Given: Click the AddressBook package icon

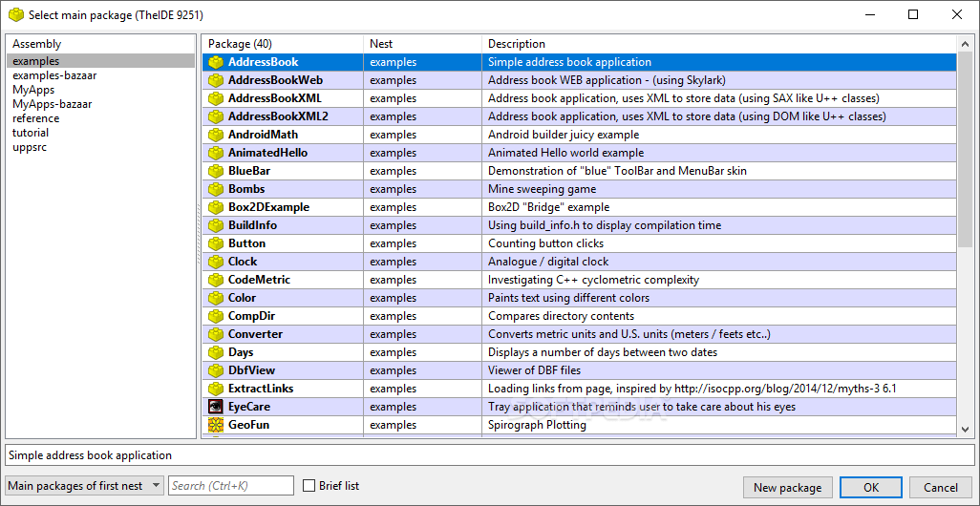Looking at the screenshot, I should point(216,62).
